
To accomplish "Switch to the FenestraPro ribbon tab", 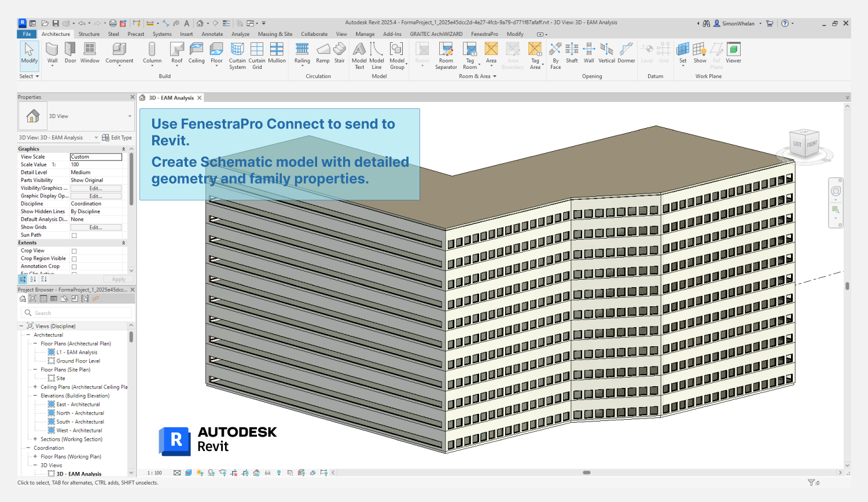I will pos(484,34).
